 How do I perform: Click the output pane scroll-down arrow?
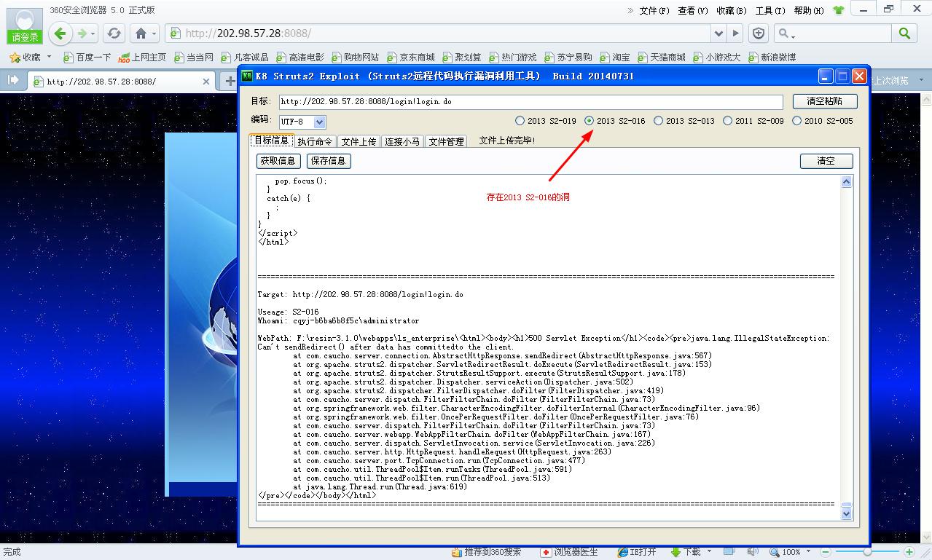click(x=846, y=513)
